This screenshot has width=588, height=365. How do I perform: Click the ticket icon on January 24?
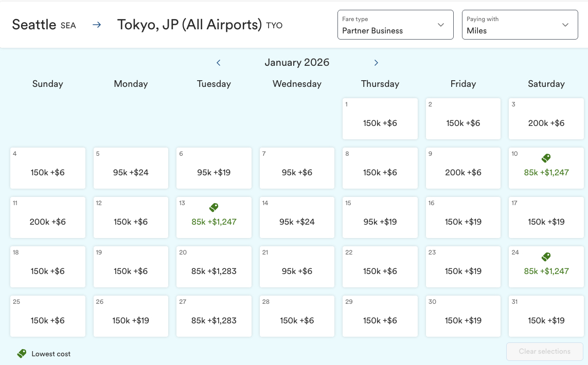(546, 257)
